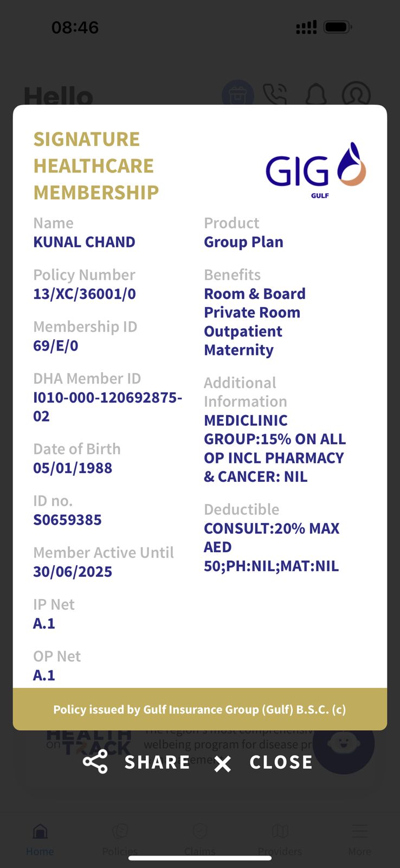This screenshot has width=400, height=868.
Task: Tap the Member Active Until date
Action: coord(73,572)
